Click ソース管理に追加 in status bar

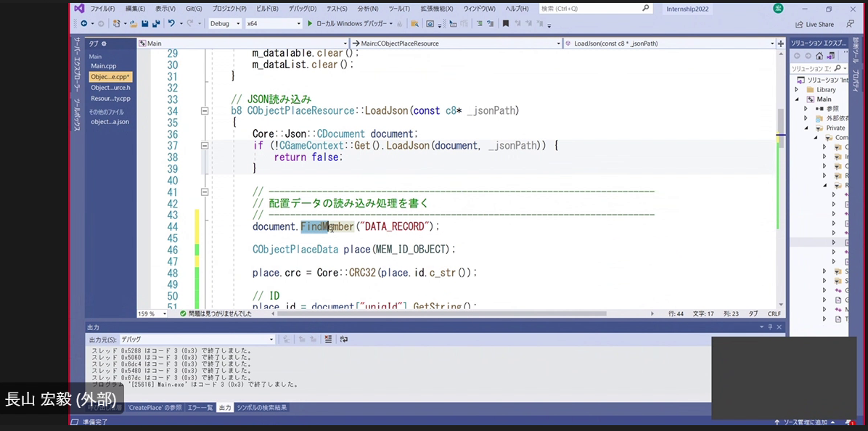pyautogui.click(x=807, y=422)
